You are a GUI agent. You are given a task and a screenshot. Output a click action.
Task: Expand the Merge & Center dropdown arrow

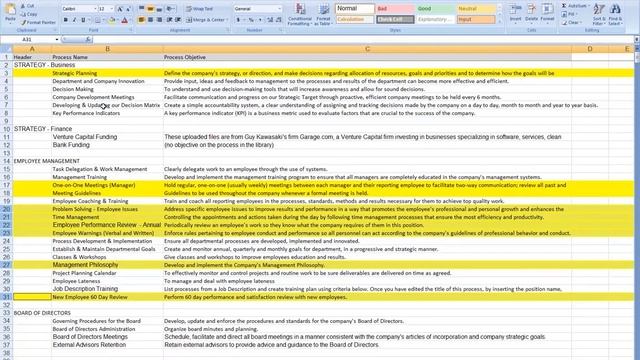tap(227, 20)
